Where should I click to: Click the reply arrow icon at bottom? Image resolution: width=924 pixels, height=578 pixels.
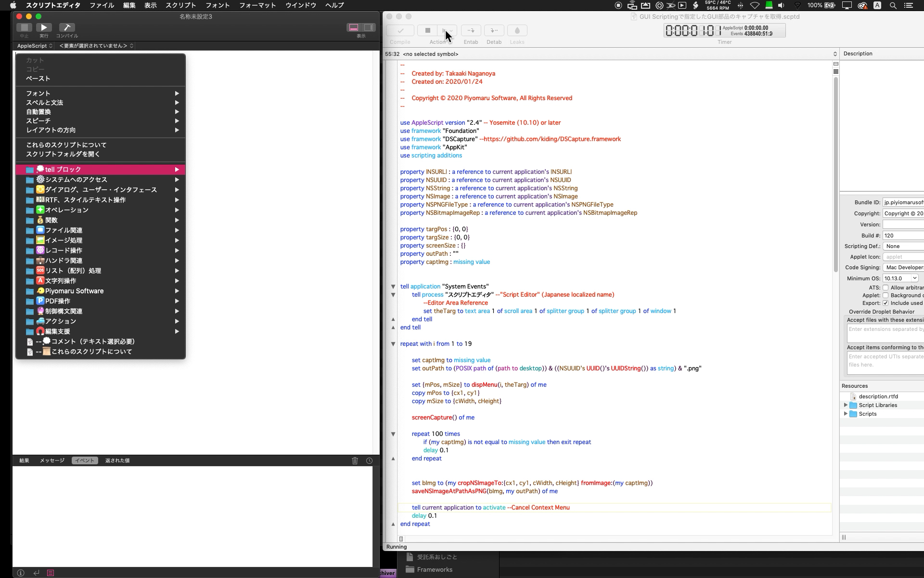(x=36, y=573)
